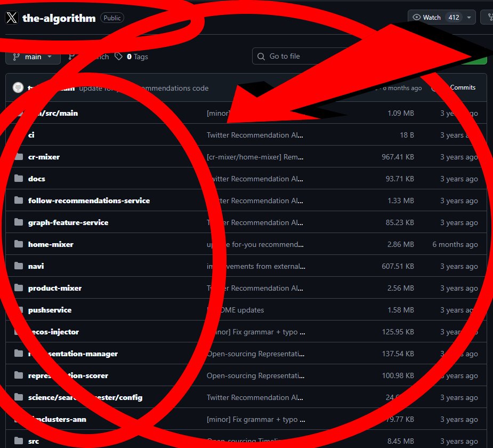493x448 pixels.
Task: Click the 18 B size of ci
Action: [407, 135]
